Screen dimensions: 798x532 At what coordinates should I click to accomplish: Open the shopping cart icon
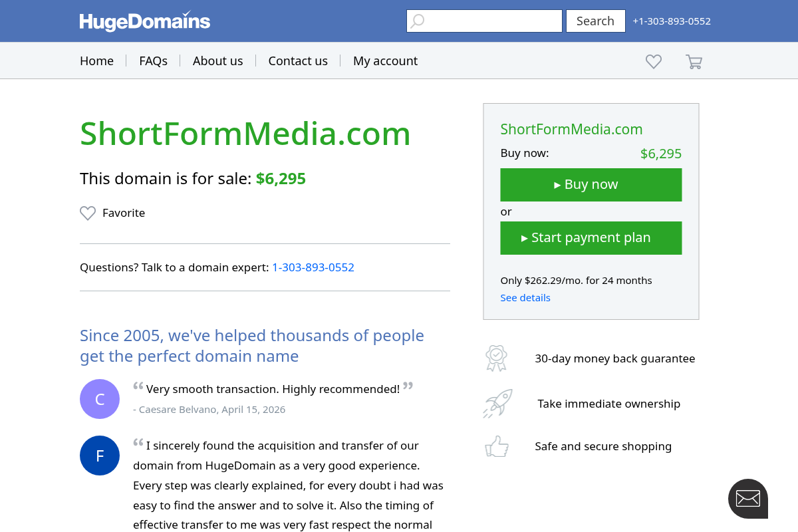click(694, 62)
